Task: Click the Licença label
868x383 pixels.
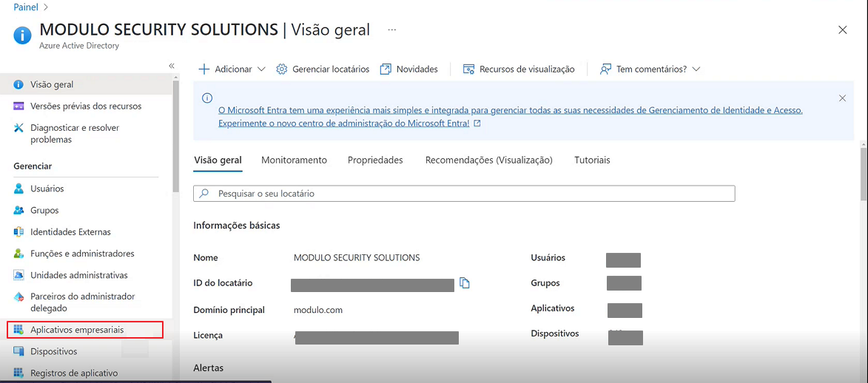Action: click(208, 336)
